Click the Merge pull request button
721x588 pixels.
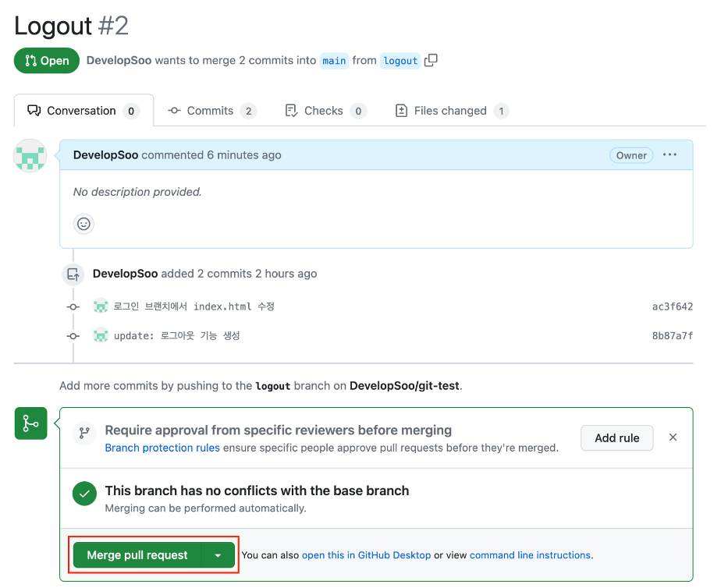click(x=137, y=555)
